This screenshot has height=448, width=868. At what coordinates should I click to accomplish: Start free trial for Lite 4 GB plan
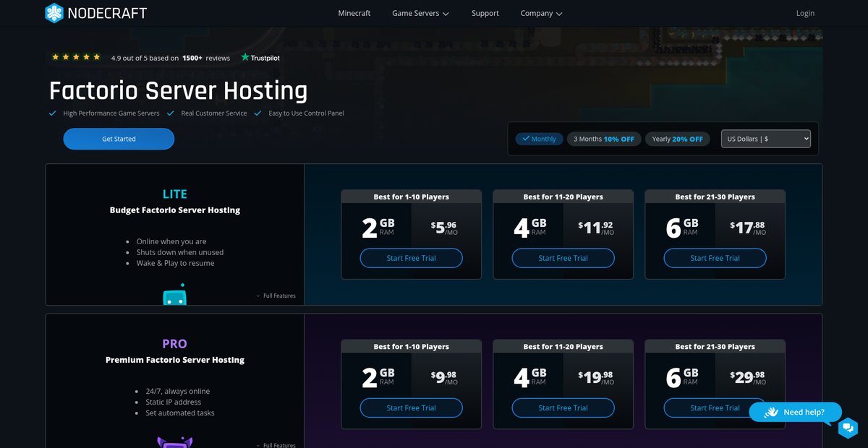563,258
